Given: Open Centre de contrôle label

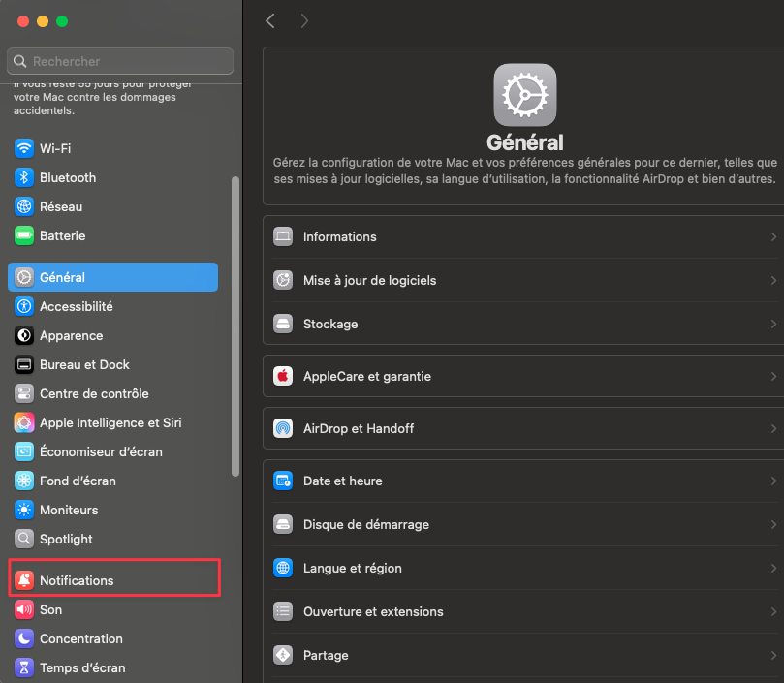Looking at the screenshot, I should [x=94, y=393].
